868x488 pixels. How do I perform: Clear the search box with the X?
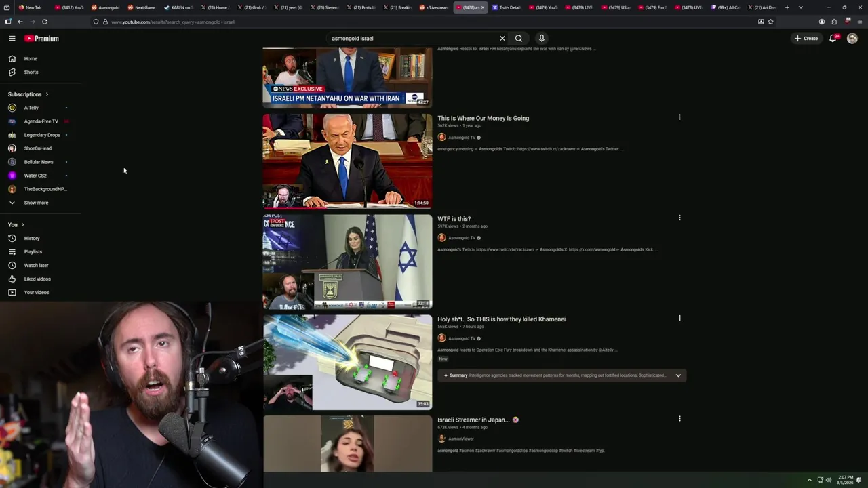502,39
